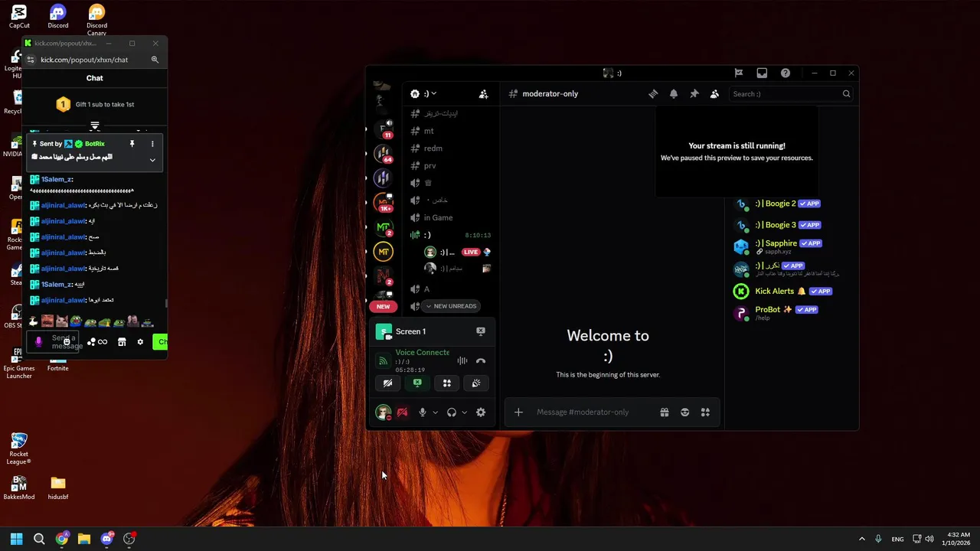Toggle noise suppression waveform icon

462,360
